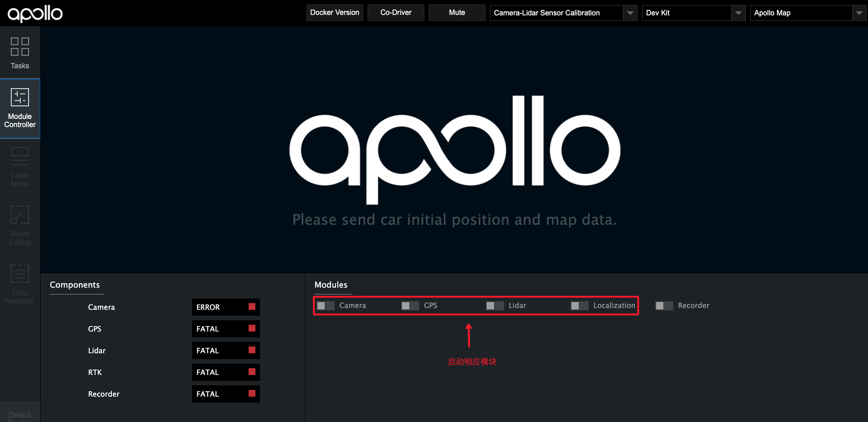The image size is (868, 422).
Task: Enable the Lidar module switch
Action: (x=495, y=306)
